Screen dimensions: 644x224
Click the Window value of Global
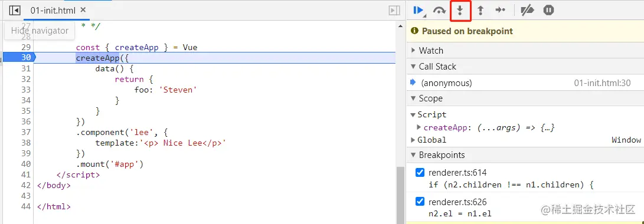point(626,140)
